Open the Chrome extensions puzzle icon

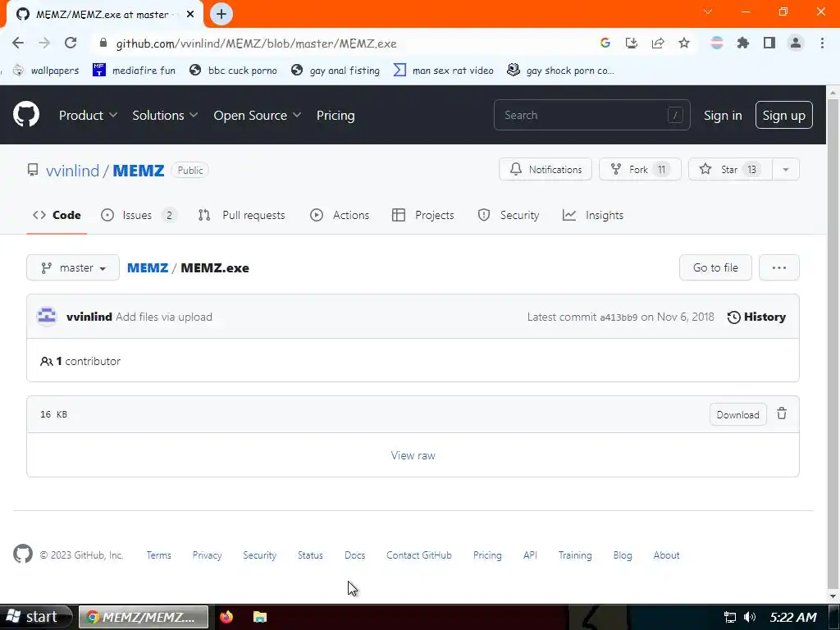point(743,43)
